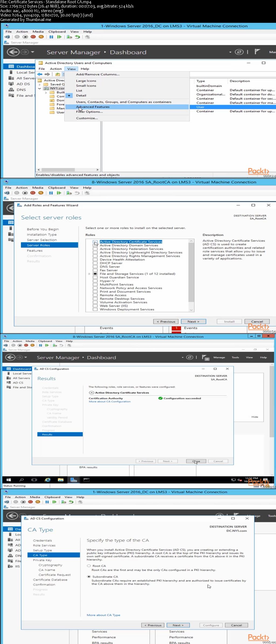Click Turn Off icon in the Select server roles frame's VM toolbar
Screen dimensions: 276x644
coord(25,193)
